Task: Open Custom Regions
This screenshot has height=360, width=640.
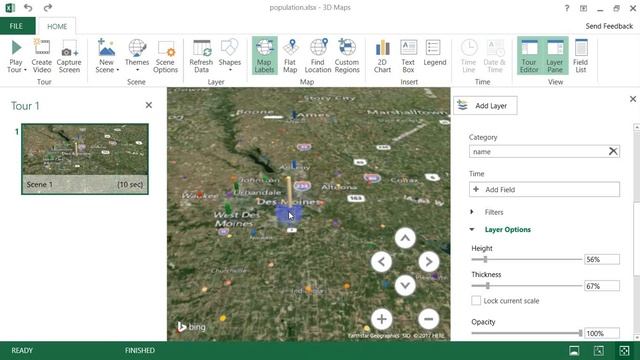Action: coord(347,56)
